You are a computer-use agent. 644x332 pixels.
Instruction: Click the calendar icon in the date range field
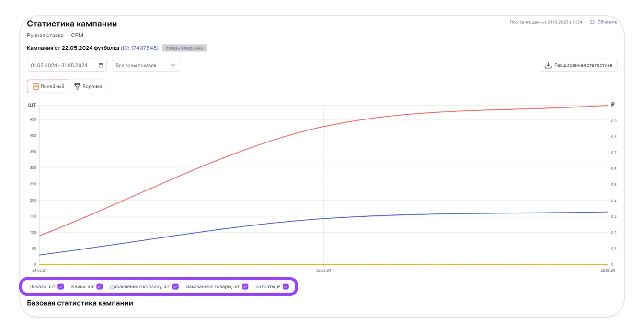click(x=101, y=65)
